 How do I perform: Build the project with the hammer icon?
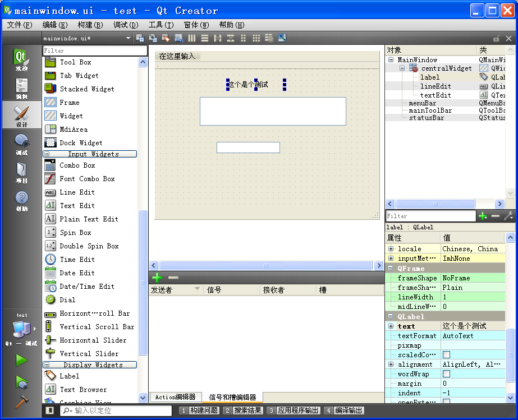[x=21, y=402]
